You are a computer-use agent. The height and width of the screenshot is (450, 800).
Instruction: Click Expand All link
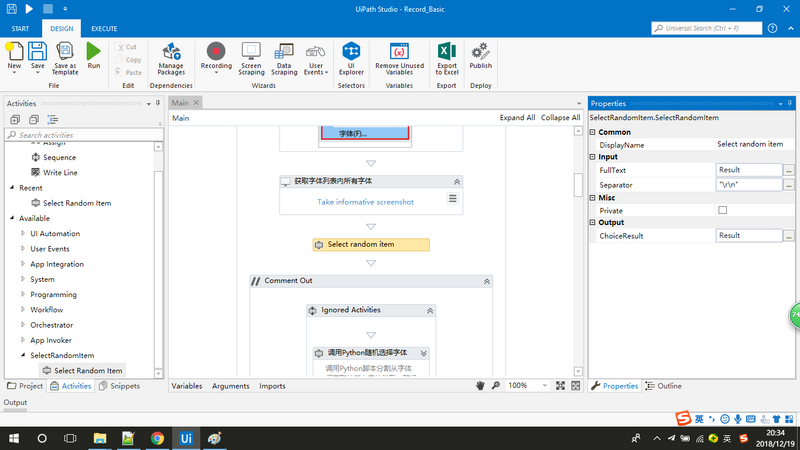517,117
